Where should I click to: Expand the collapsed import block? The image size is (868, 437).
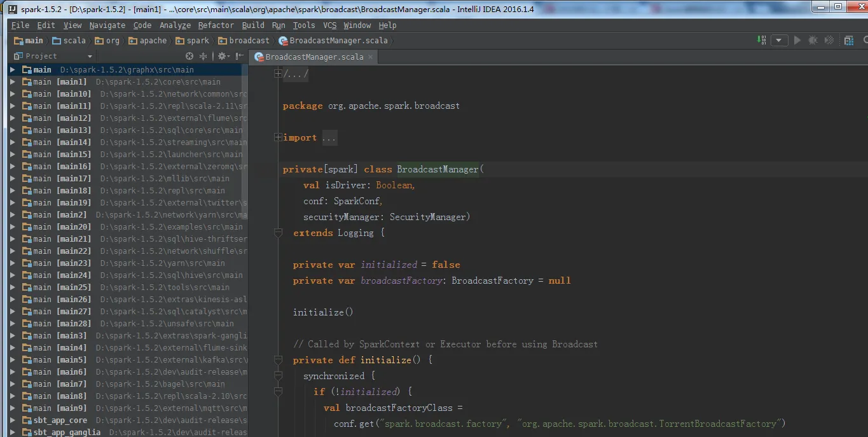pos(278,137)
